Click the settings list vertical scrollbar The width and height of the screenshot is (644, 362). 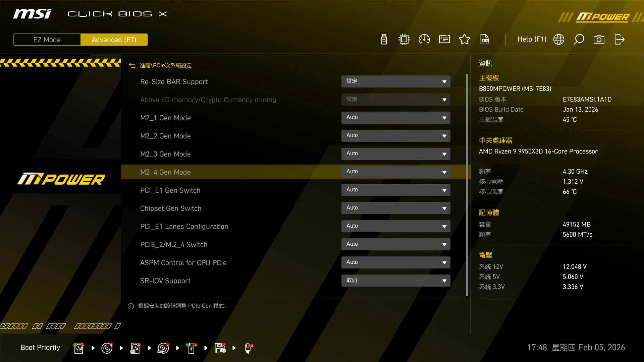467,184
